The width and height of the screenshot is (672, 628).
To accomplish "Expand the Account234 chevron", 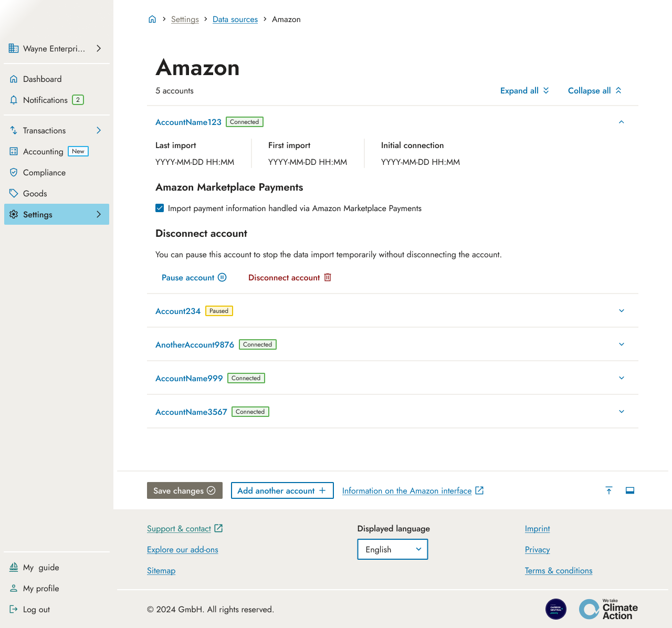I will (622, 311).
